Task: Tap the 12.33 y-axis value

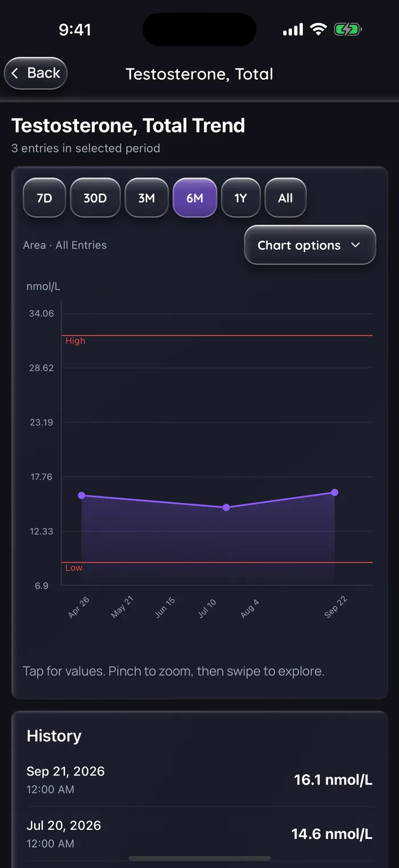Action: click(41, 531)
